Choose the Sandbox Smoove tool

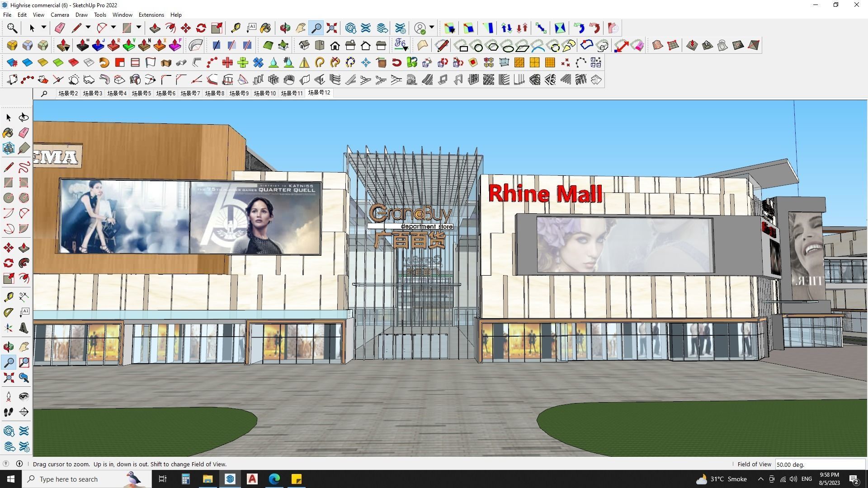click(692, 45)
